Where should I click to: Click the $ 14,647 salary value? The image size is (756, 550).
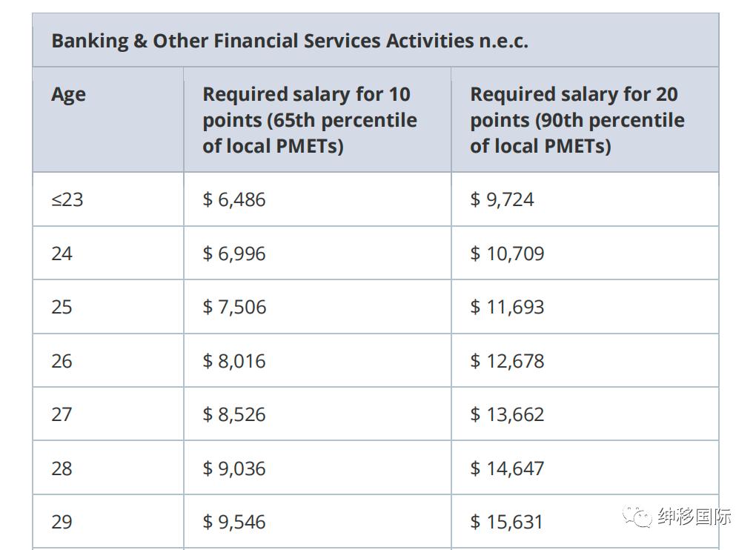coord(507,468)
